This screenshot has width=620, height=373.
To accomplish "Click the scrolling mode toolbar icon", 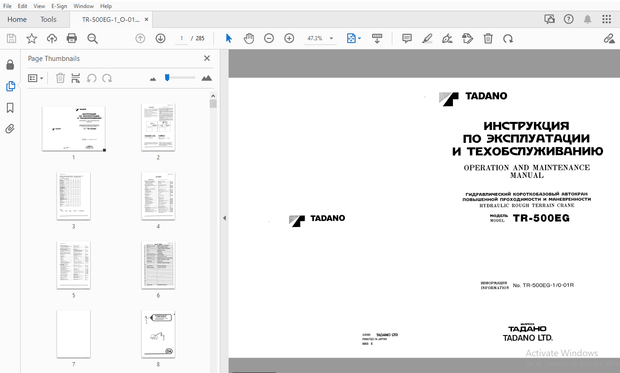I will [377, 38].
